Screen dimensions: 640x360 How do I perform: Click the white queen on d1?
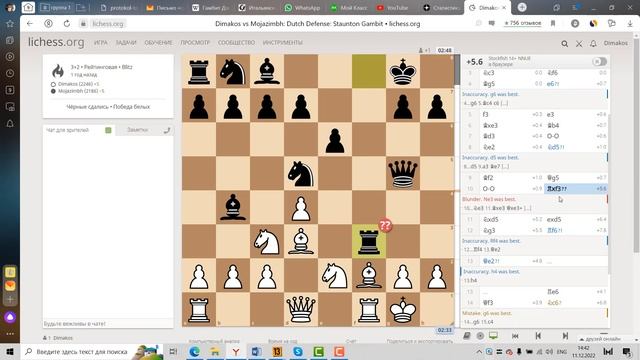(301, 309)
